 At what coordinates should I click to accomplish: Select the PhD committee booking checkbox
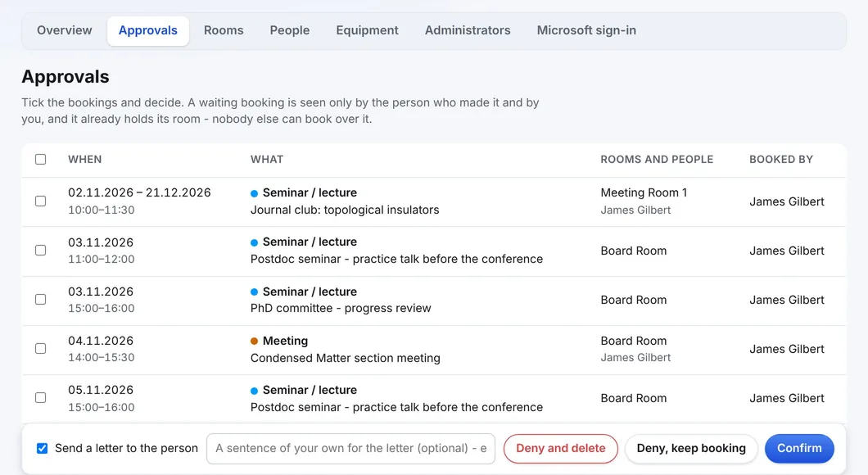pyautogui.click(x=40, y=300)
